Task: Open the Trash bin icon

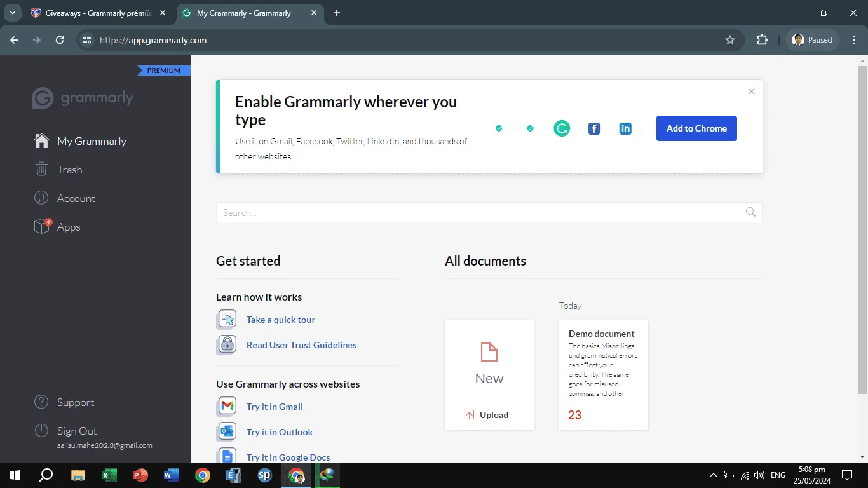Action: 41,170
